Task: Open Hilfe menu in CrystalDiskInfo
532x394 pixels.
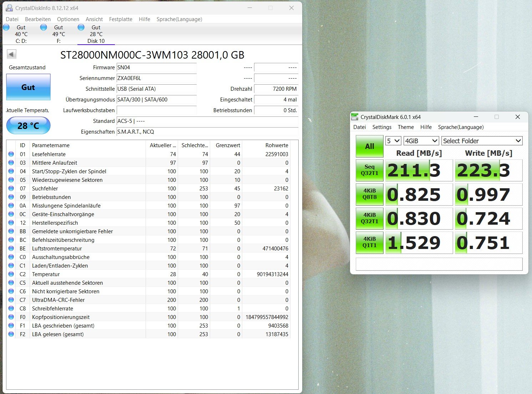Action: (x=145, y=19)
